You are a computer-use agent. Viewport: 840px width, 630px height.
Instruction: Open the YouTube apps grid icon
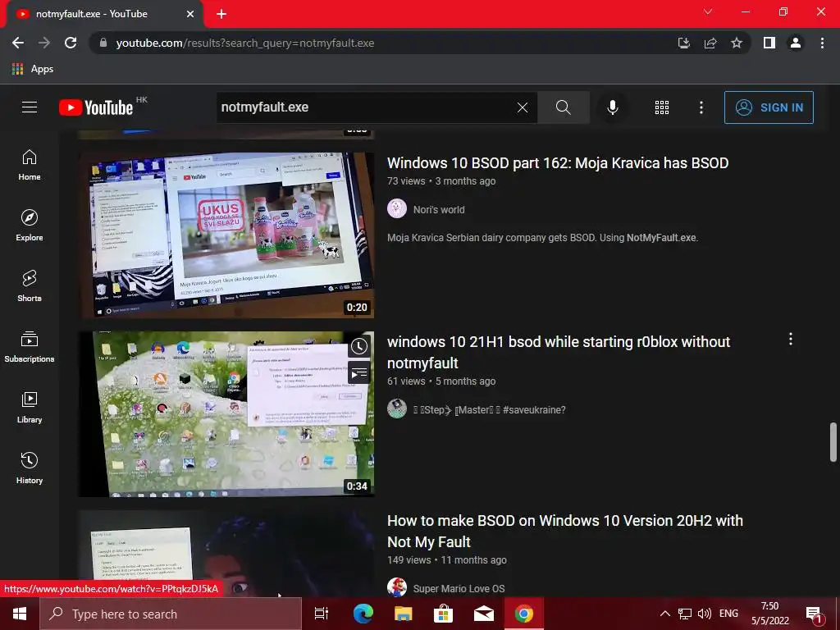(x=662, y=107)
